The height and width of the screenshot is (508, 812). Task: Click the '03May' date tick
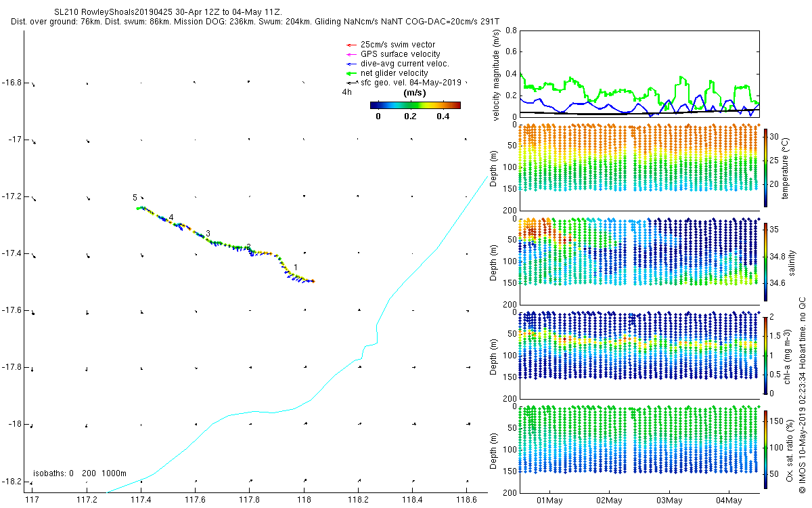(x=669, y=501)
